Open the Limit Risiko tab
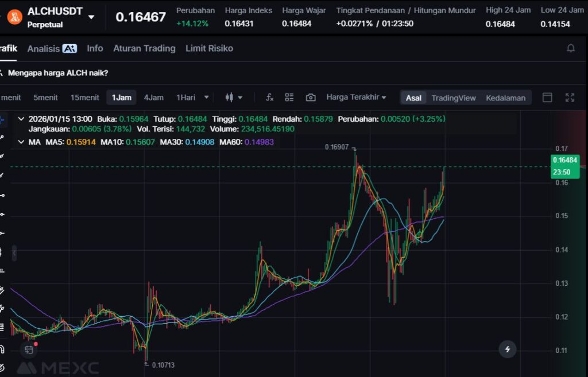Viewport: 588px width, 377px height. [209, 48]
